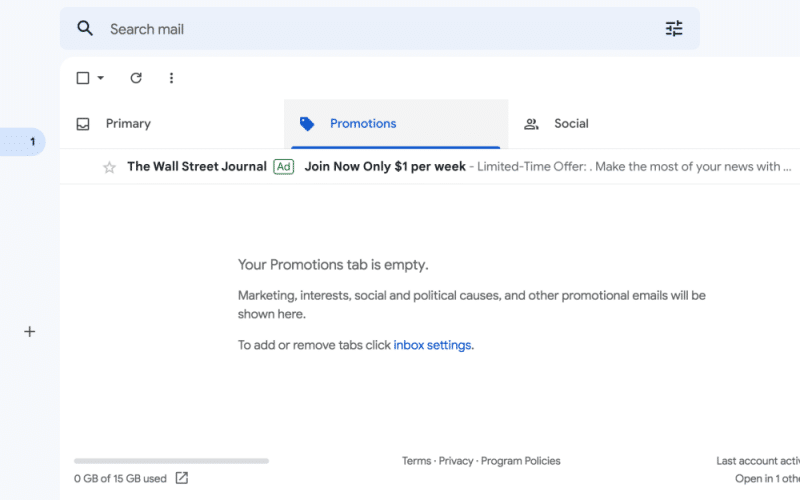
Task: Open the Social tab
Action: [x=570, y=124]
